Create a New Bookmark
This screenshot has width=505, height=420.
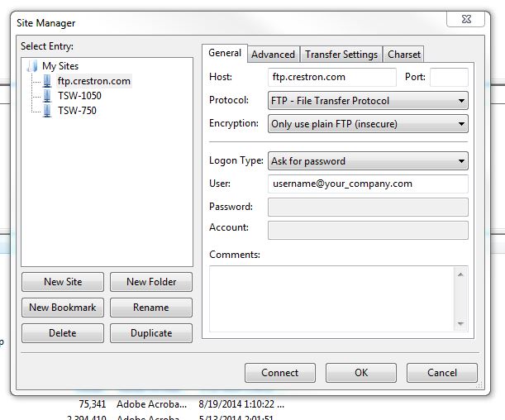63,308
